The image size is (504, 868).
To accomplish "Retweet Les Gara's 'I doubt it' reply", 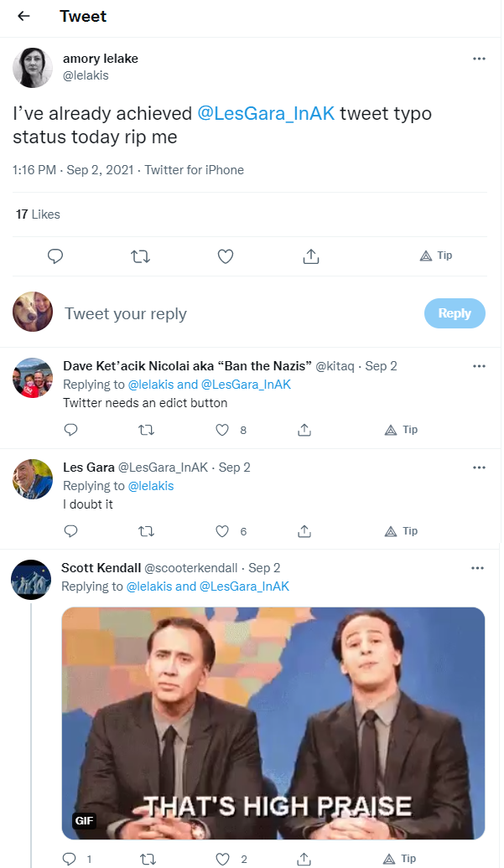I will pos(146,531).
